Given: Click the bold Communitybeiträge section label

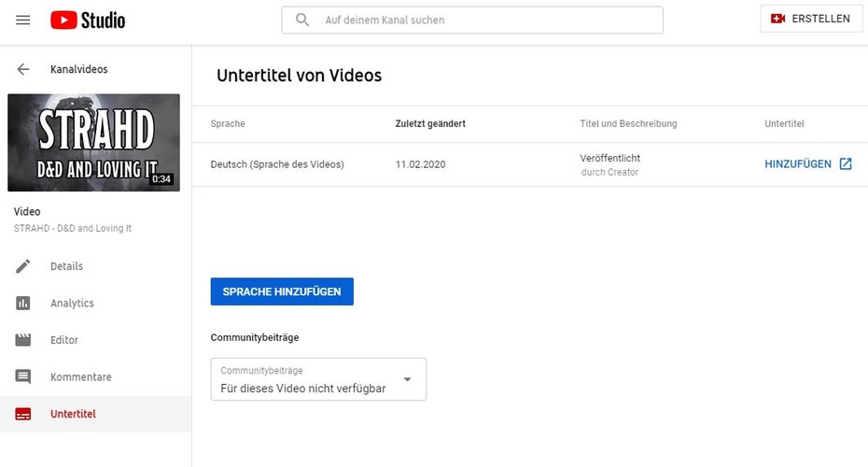Looking at the screenshot, I should coord(255,337).
